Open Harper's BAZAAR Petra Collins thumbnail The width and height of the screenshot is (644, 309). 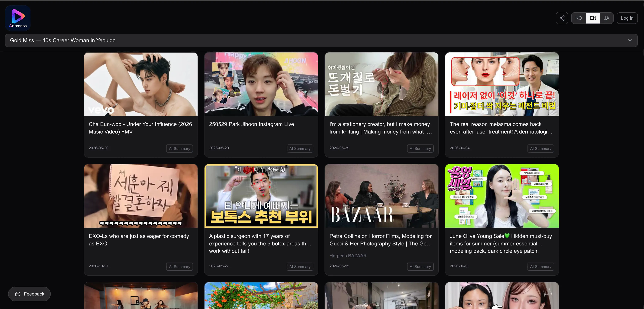(x=381, y=196)
